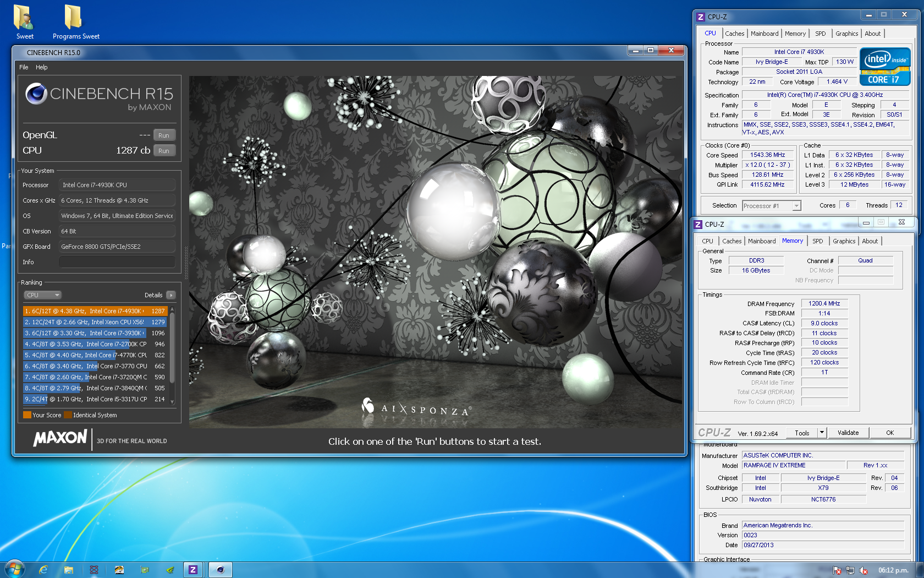Switch to Caches tab in top CPU-Z window
924x578 pixels.
pos(734,34)
